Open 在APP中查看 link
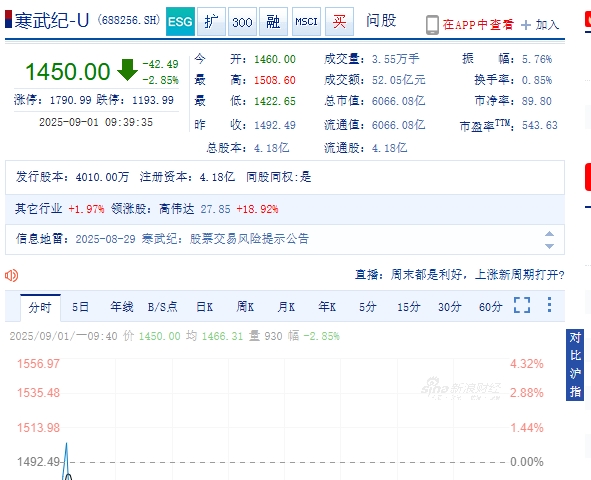The height and width of the screenshot is (480, 591). click(478, 25)
